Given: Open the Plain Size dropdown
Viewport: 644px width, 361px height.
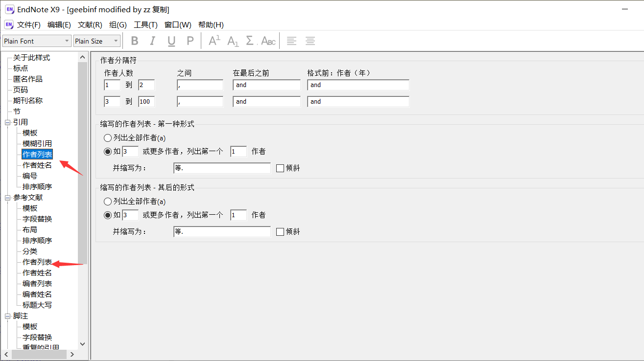Looking at the screenshot, I should point(96,41).
